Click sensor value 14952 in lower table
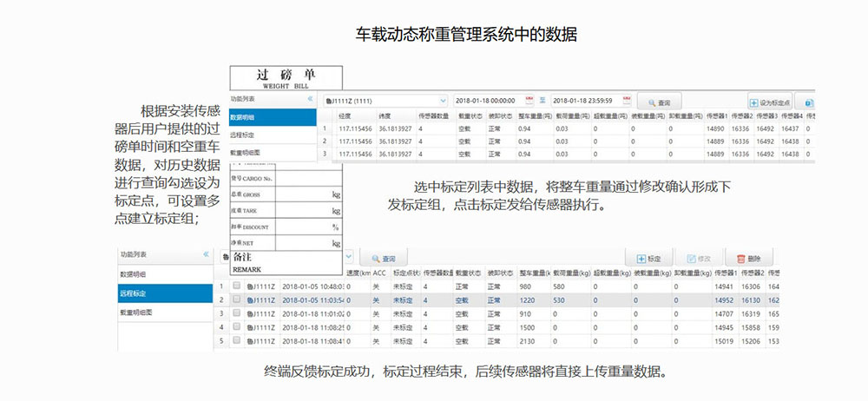The width and height of the screenshot is (868, 401). pos(724,300)
